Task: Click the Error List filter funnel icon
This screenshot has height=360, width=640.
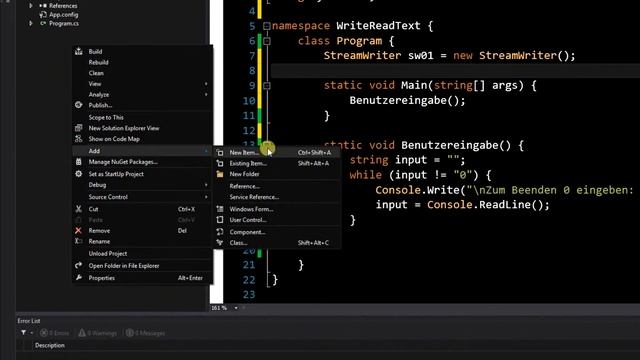Action: (x=24, y=333)
